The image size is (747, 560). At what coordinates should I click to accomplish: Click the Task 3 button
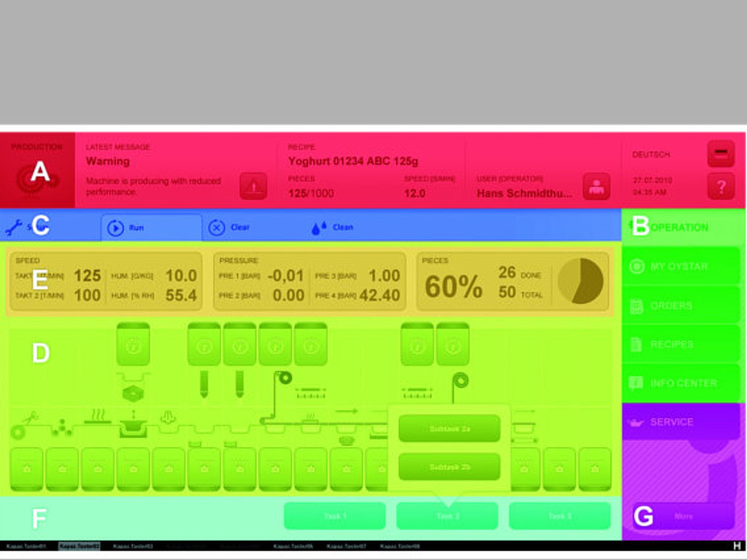point(560,516)
